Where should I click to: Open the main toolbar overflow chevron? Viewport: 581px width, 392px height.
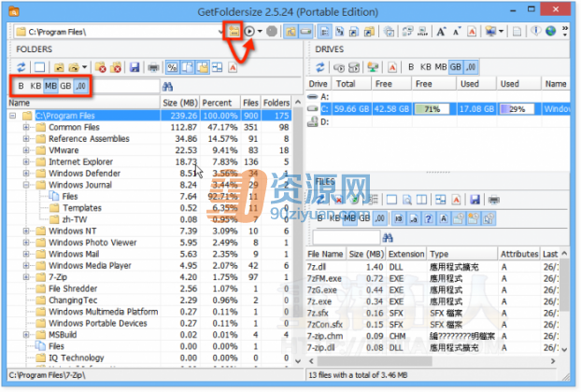[565, 32]
